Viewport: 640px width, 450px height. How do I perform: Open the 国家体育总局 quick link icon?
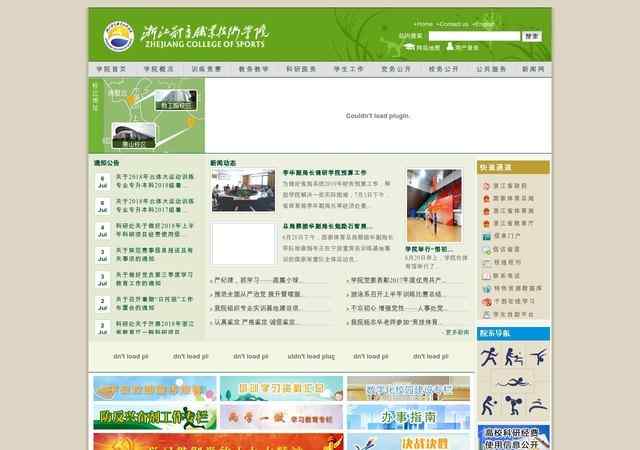coord(486,198)
